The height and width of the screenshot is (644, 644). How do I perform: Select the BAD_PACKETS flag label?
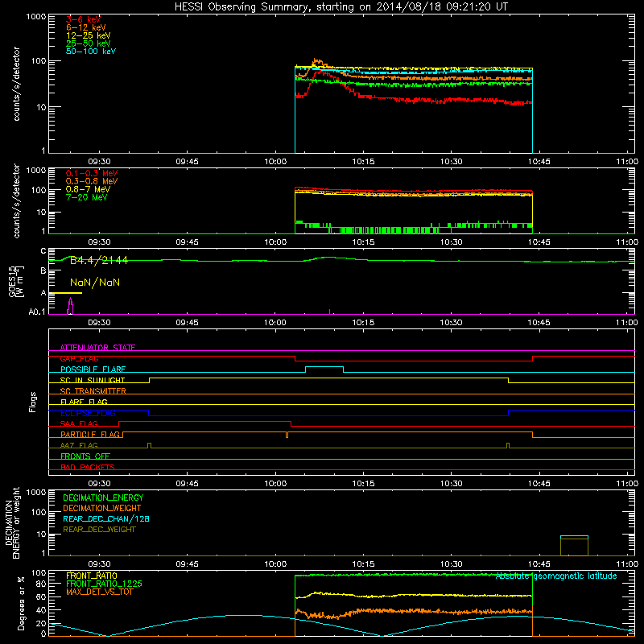pos(88,467)
